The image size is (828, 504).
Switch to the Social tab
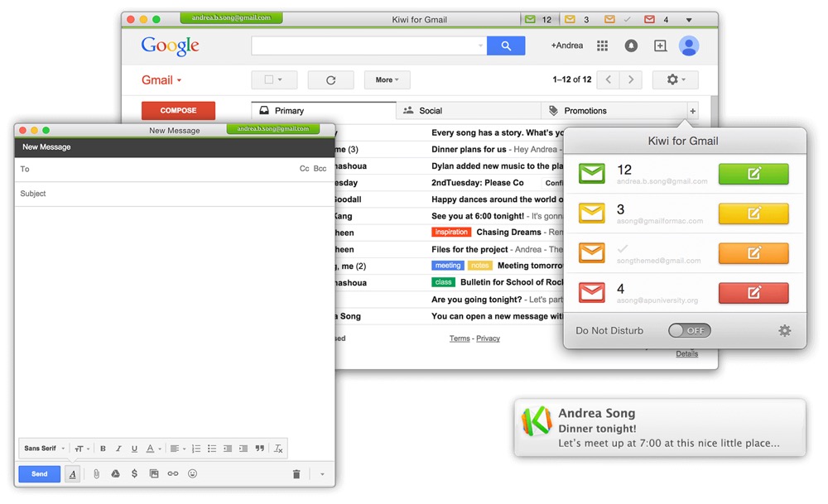tap(469, 111)
